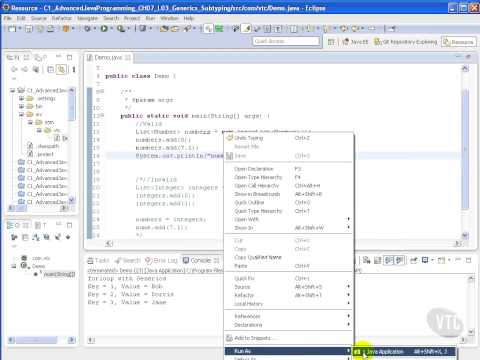Collapse the Demo class in Outline
Viewport: 480px width, 360px height.
click(x=14, y=266)
